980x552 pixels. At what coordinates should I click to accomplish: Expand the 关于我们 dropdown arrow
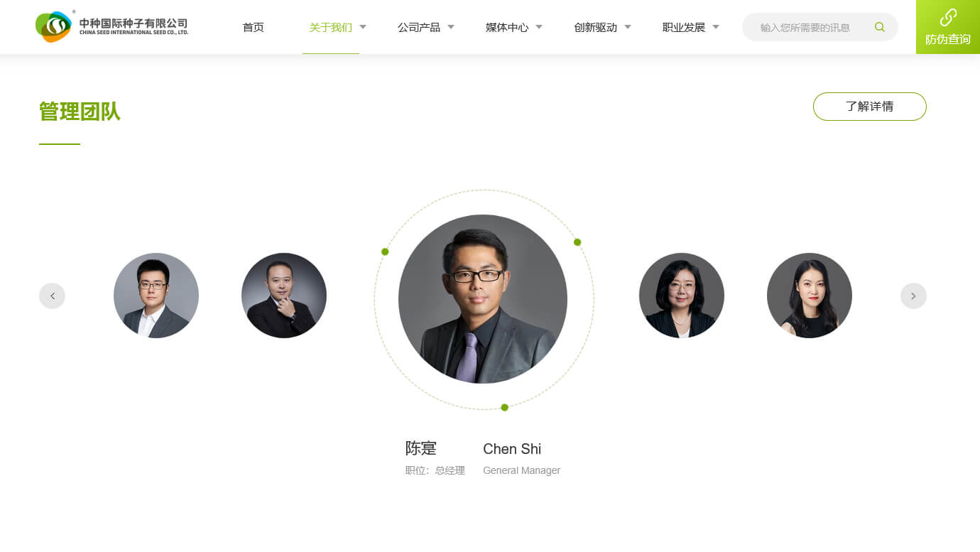363,27
